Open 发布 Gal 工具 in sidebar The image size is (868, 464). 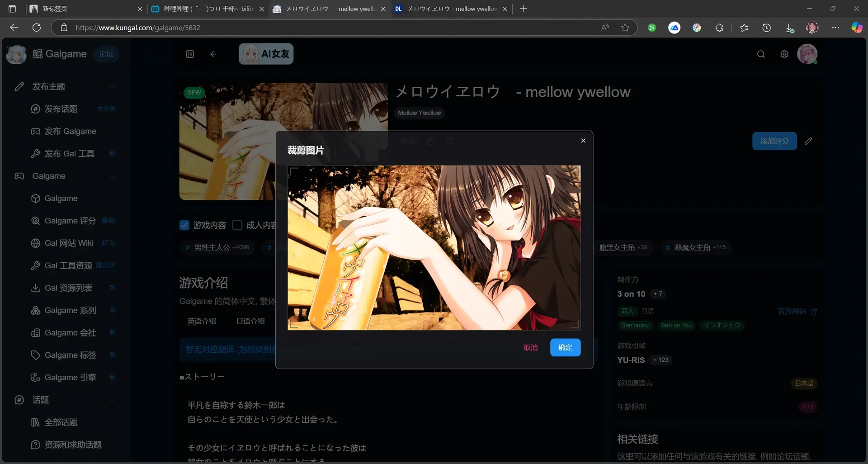72,154
